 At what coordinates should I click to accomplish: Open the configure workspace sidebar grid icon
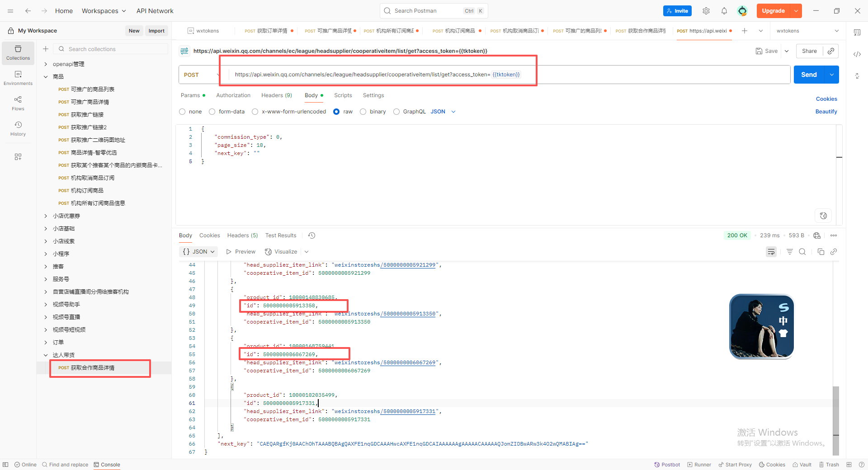(x=18, y=157)
